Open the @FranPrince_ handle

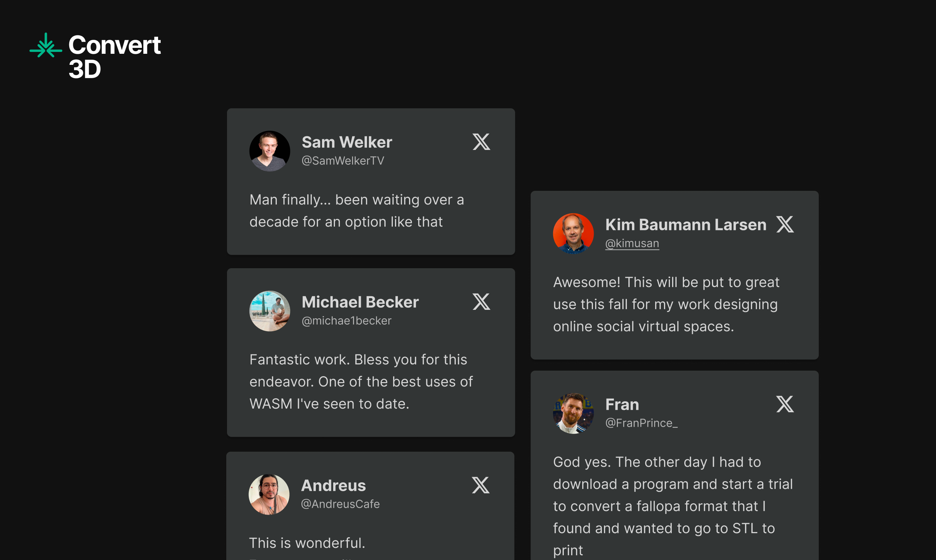pos(641,423)
